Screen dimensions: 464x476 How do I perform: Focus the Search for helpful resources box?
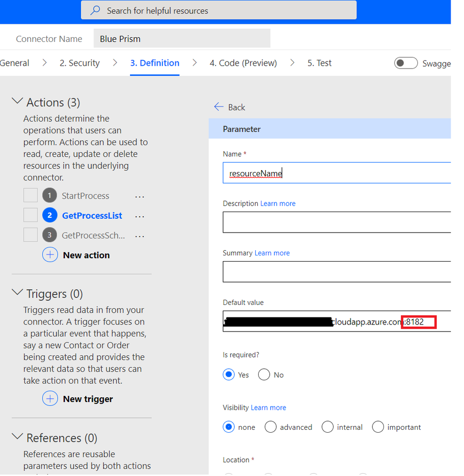(219, 10)
